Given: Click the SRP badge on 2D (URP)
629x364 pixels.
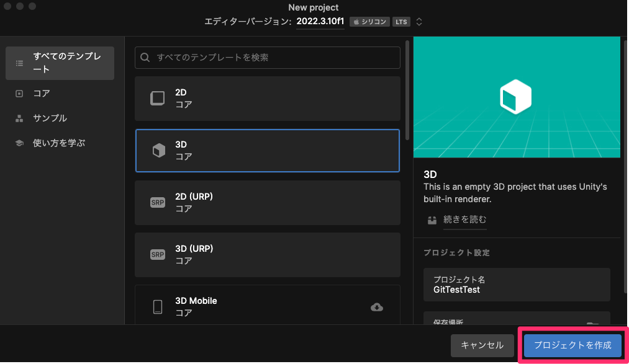Looking at the screenshot, I should [x=158, y=203].
